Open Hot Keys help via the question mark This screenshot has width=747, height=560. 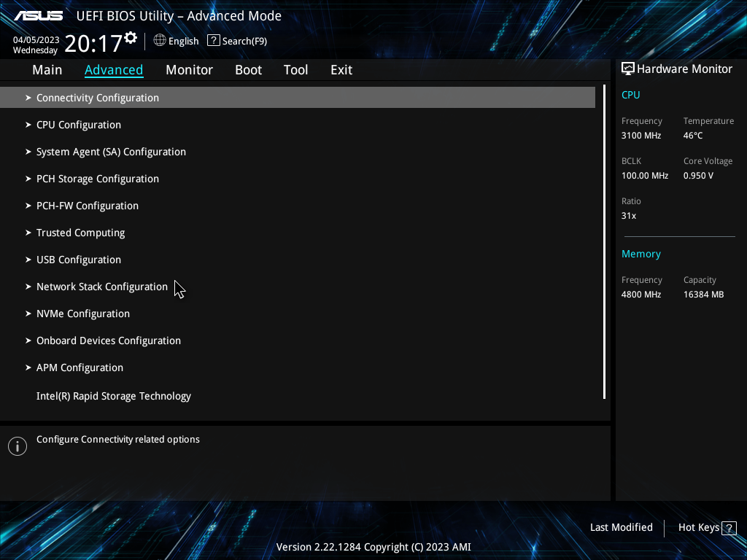[725, 527]
